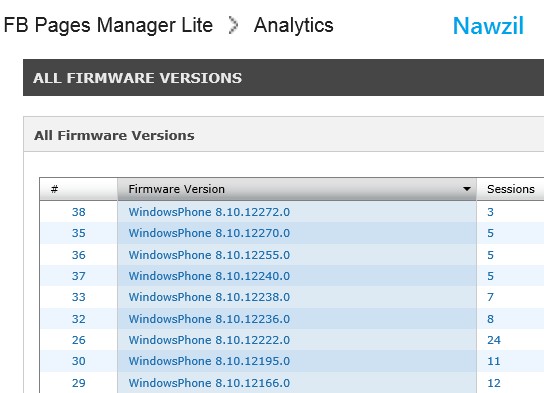Click the 24 sessions count
The height and width of the screenshot is (393, 544).
tap(494, 340)
